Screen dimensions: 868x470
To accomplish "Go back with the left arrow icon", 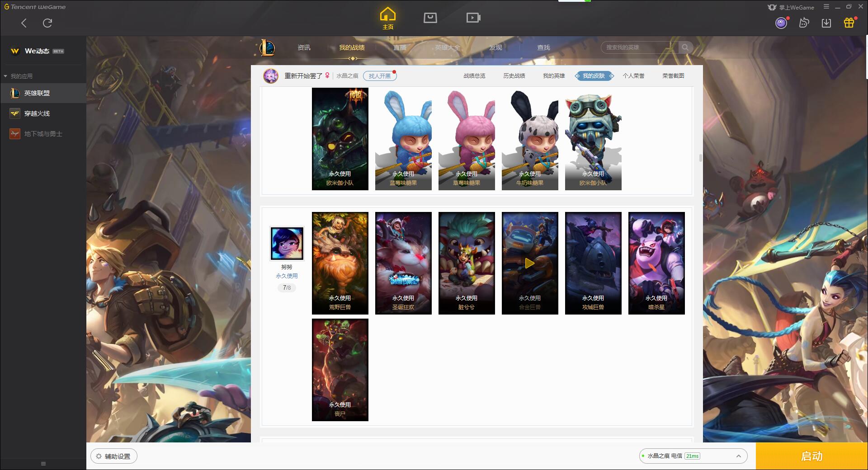I will click(x=24, y=23).
